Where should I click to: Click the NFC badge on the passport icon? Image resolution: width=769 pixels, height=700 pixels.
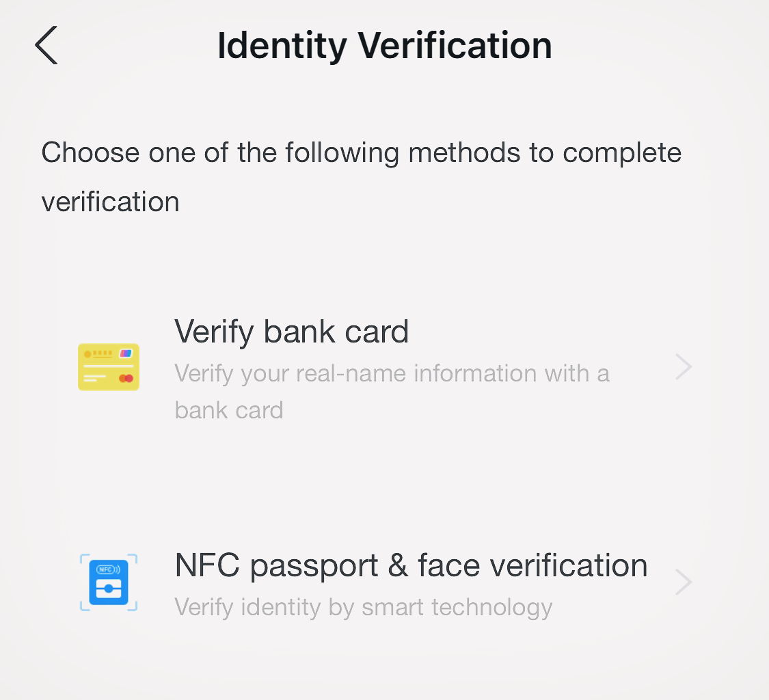[106, 569]
